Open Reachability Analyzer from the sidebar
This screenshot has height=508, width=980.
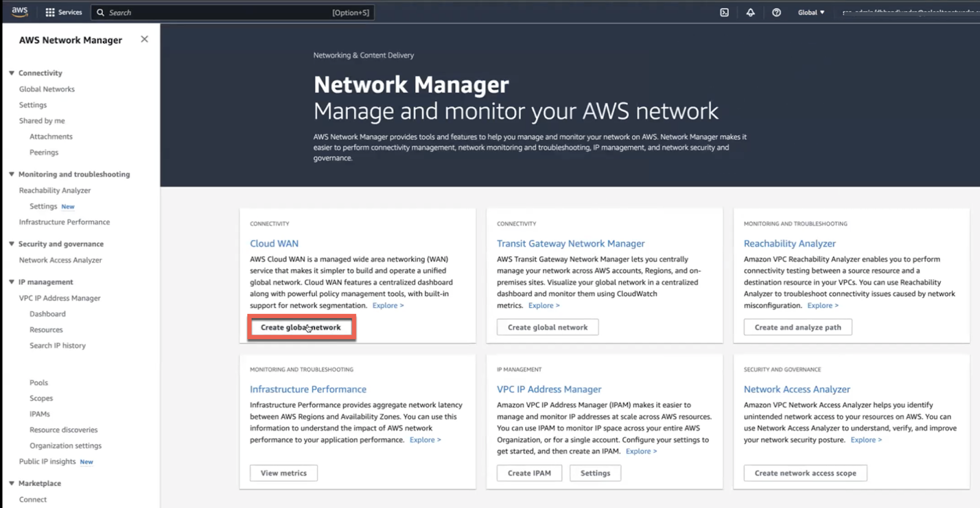tap(55, 191)
